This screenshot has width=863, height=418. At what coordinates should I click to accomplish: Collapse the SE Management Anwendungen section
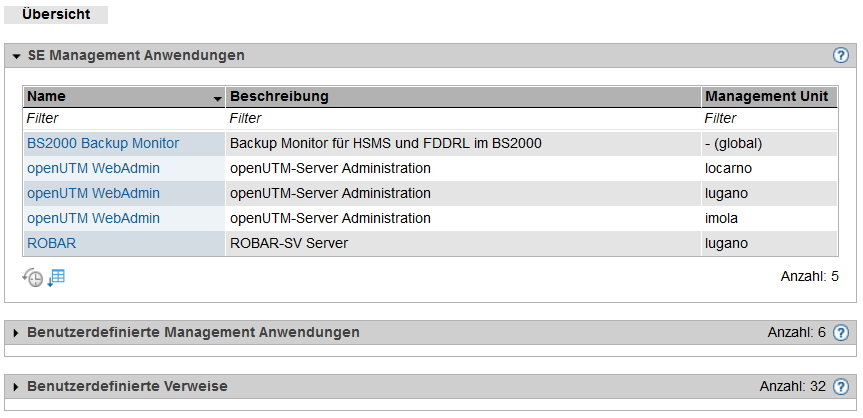[x=16, y=56]
